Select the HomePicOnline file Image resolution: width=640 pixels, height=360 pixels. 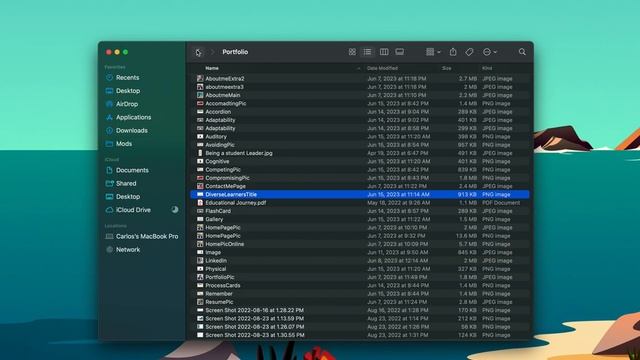360,244
